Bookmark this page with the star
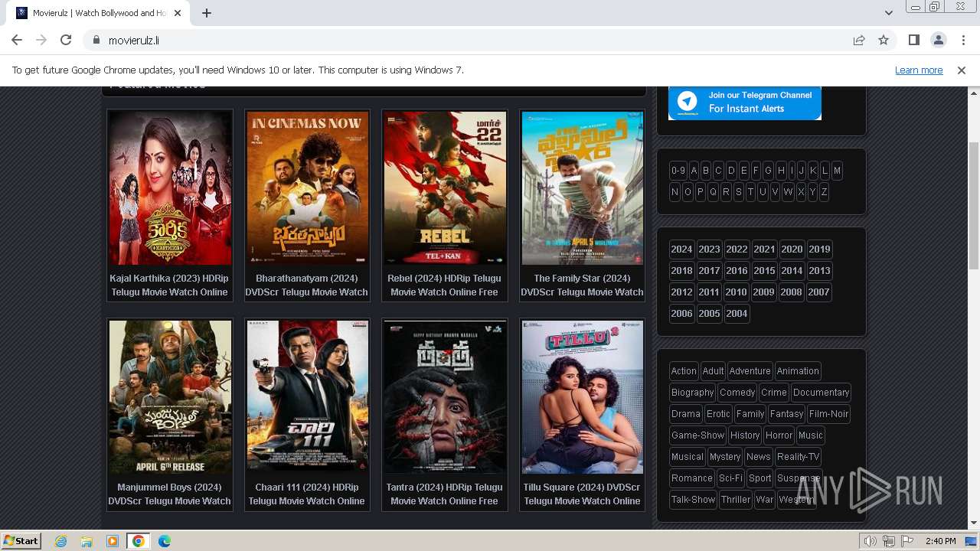The width and height of the screenshot is (980, 551). pyautogui.click(x=884, y=40)
